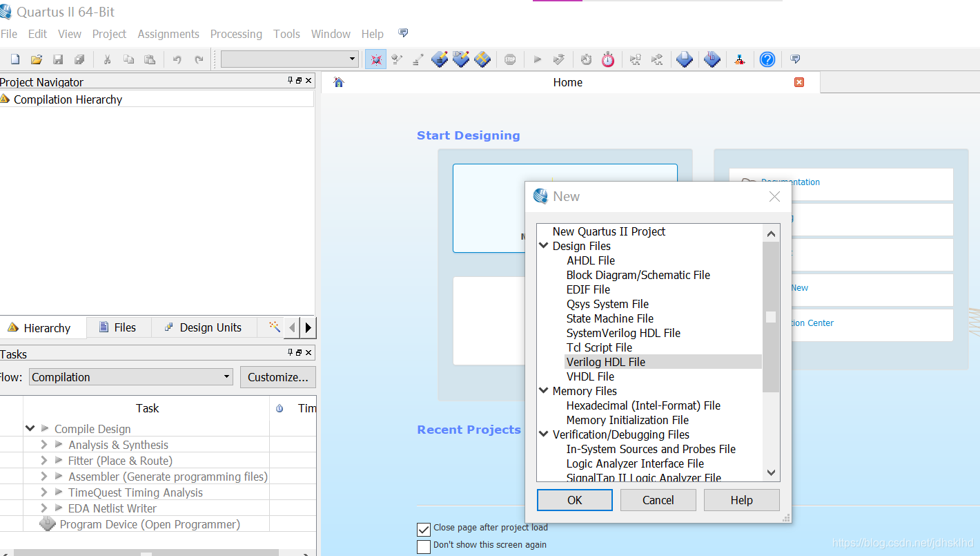Switch to the Design Units tab
The height and width of the screenshot is (556, 980).
point(203,327)
